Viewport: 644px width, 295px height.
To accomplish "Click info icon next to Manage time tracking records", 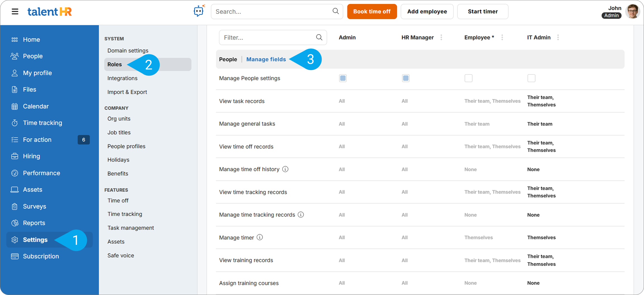I will (x=301, y=215).
